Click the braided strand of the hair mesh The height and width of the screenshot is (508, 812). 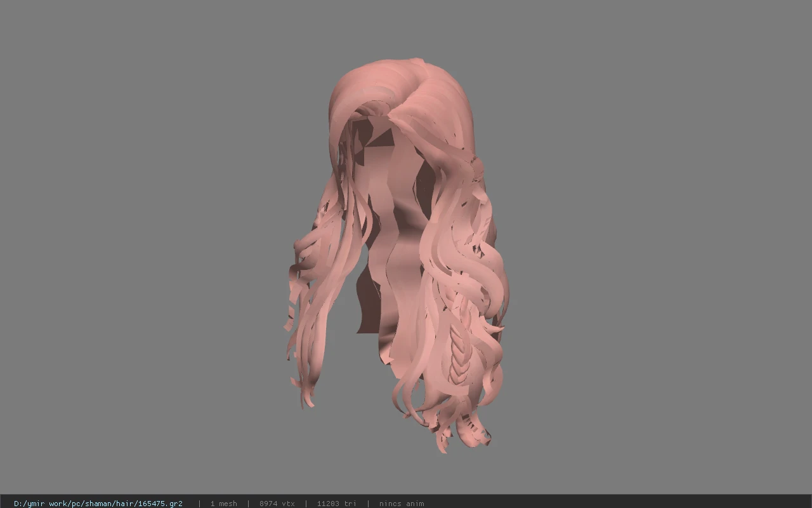click(459, 343)
